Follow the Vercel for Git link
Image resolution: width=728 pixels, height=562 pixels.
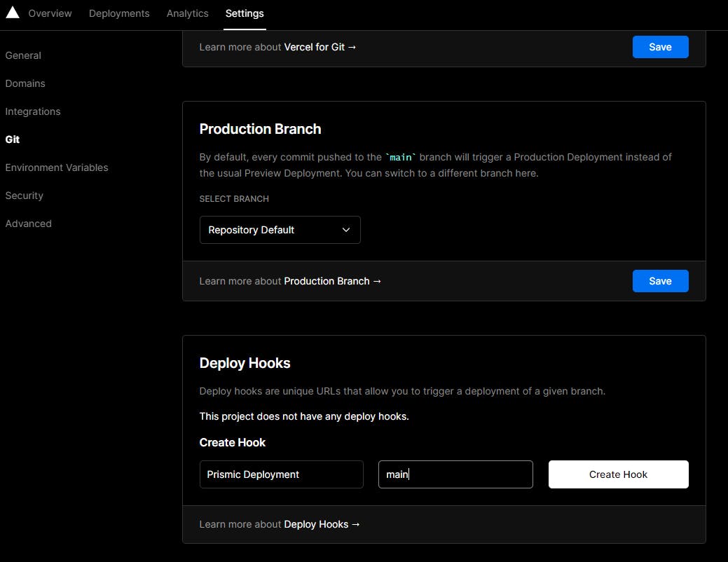pyautogui.click(x=320, y=47)
